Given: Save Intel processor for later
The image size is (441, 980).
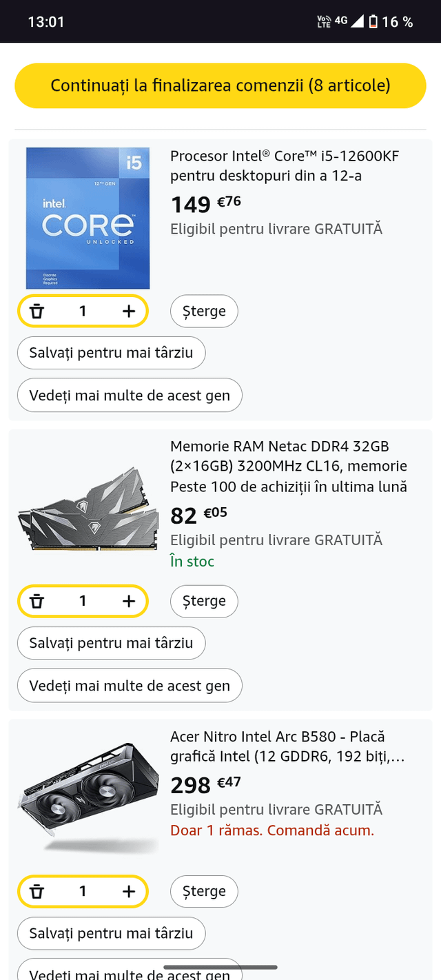Looking at the screenshot, I should (111, 354).
